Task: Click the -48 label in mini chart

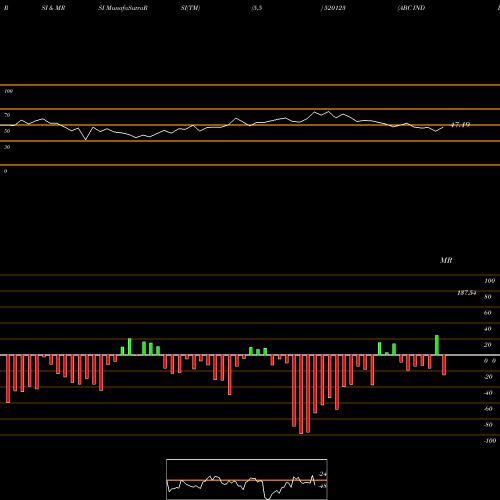Action: point(322,486)
